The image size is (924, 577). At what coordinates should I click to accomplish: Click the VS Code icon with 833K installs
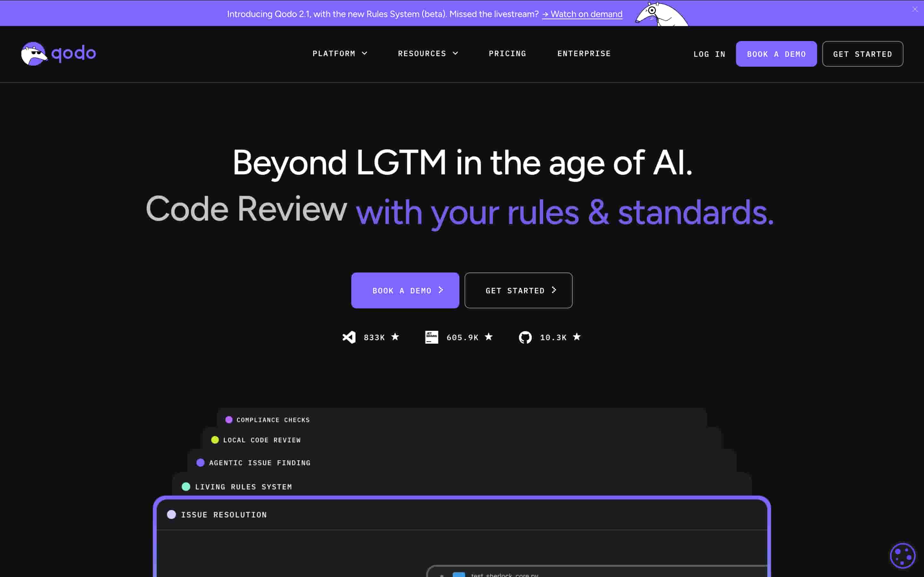349,337
